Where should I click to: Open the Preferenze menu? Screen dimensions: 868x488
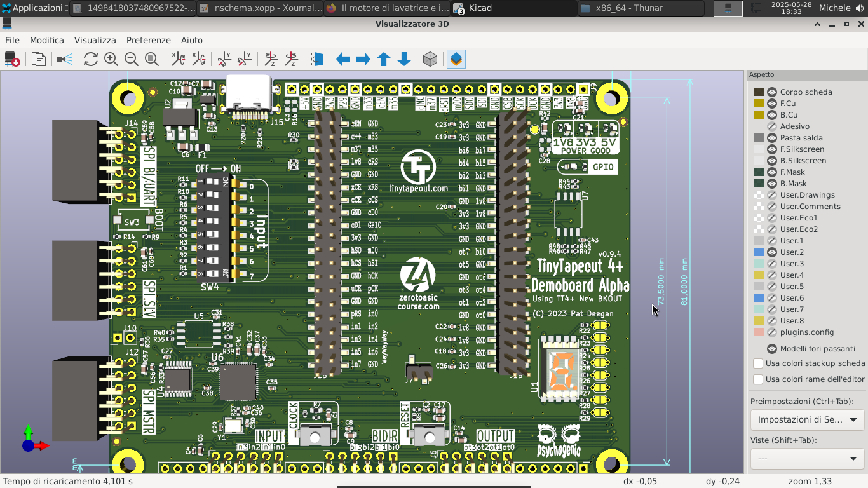(148, 40)
